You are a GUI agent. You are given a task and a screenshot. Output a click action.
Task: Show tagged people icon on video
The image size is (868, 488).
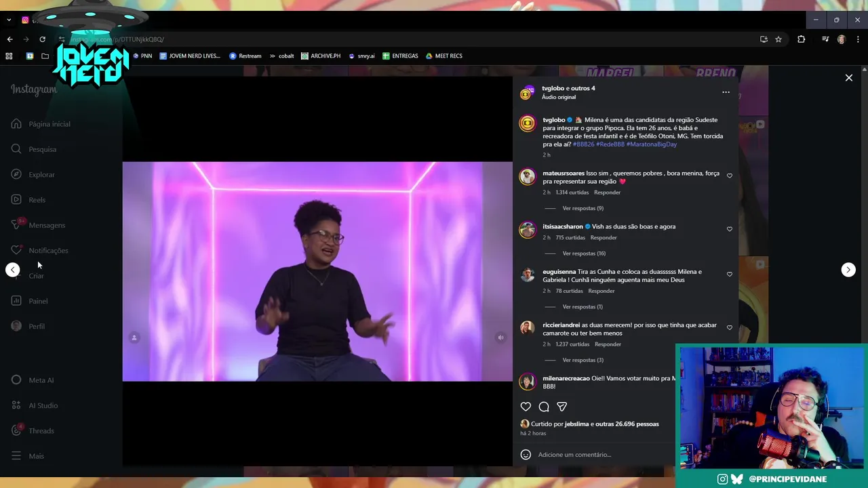tap(134, 338)
